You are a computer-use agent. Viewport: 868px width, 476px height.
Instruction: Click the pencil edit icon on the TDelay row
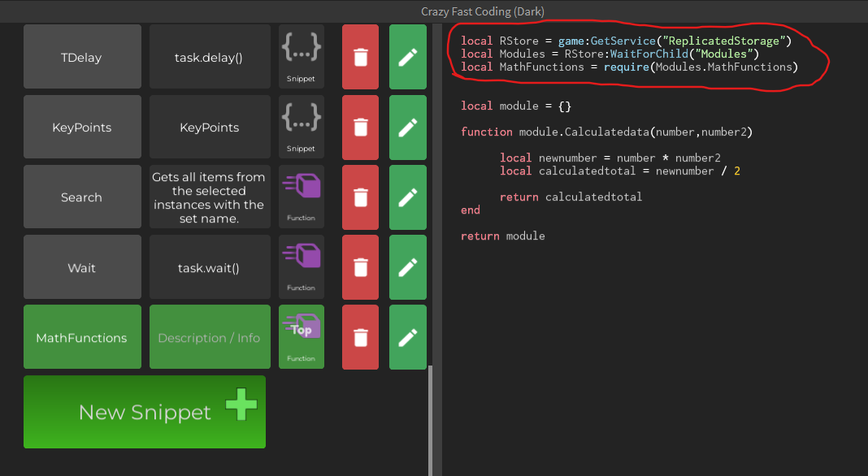407,56
